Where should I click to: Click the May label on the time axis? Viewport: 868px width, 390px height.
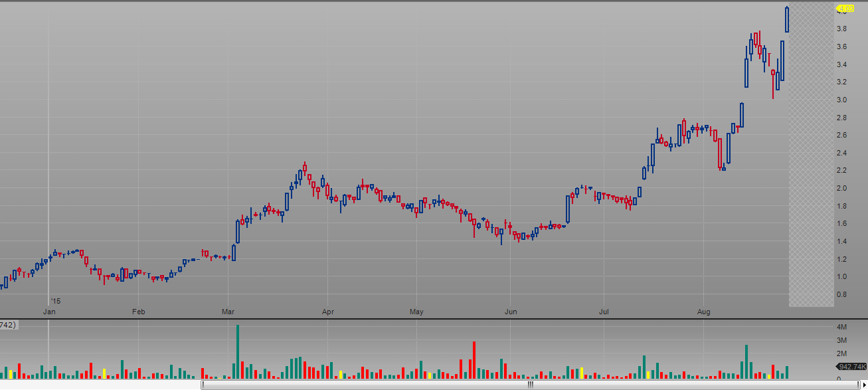click(x=416, y=311)
